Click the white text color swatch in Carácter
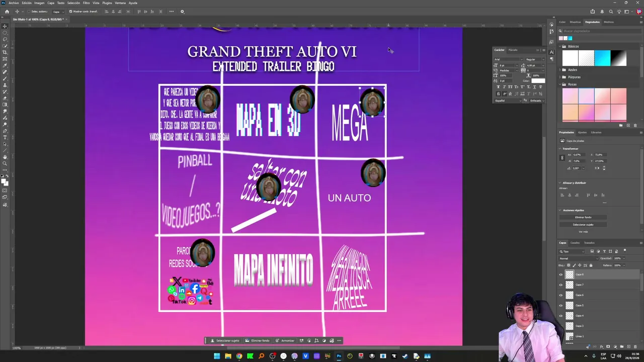The image size is (644, 362). click(538, 81)
